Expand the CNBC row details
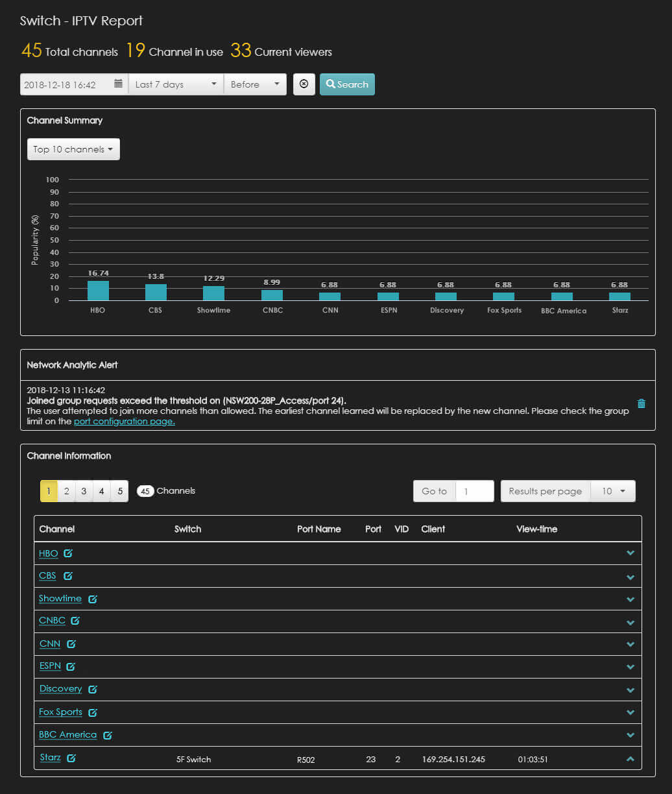 (630, 622)
